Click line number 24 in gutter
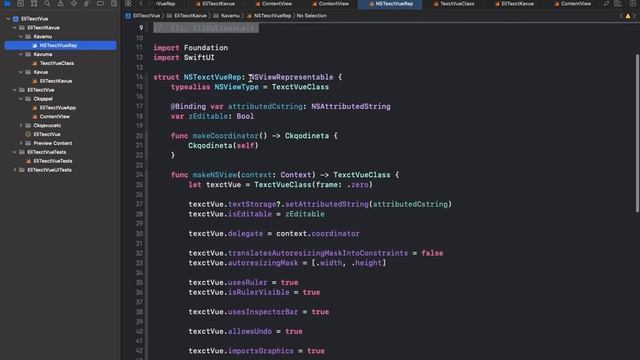640x360 pixels. pyautogui.click(x=140, y=175)
